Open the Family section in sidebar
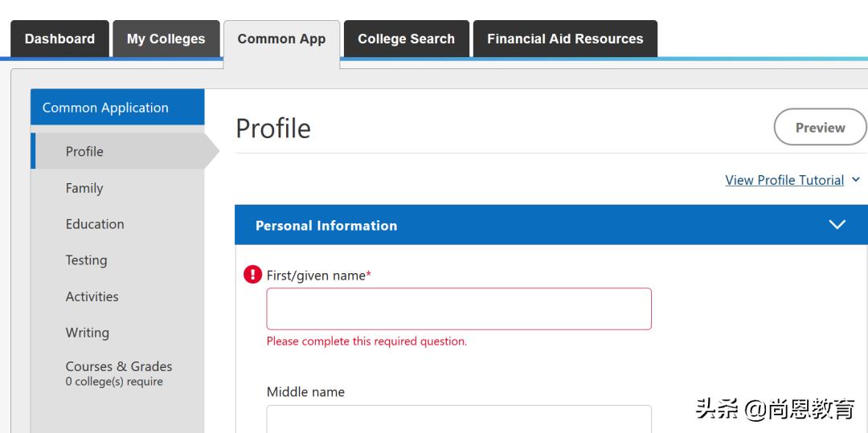 pyautogui.click(x=84, y=188)
